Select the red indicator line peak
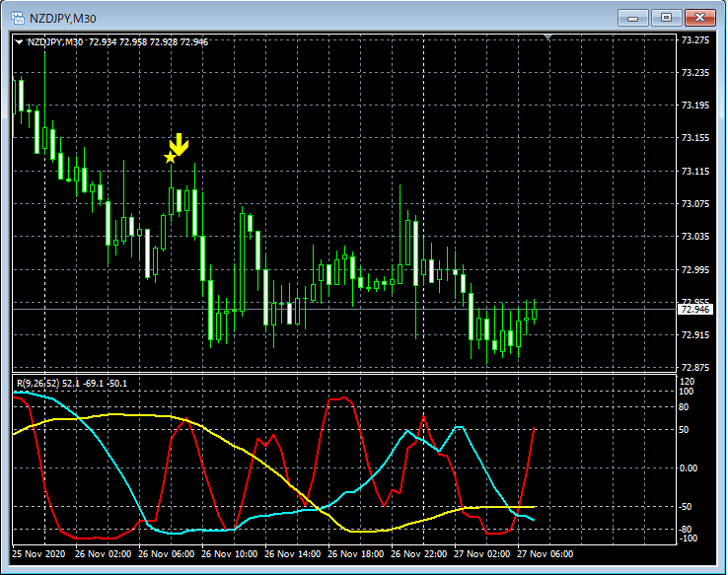 340,398
